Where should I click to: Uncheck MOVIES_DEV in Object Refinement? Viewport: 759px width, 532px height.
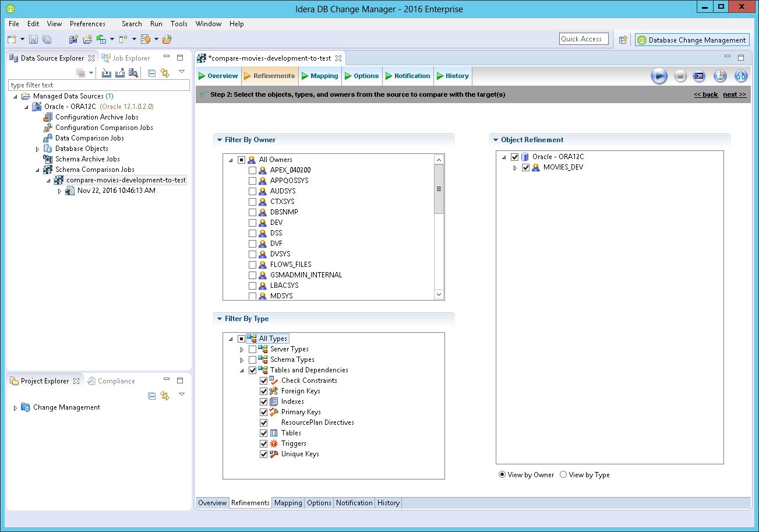click(525, 167)
